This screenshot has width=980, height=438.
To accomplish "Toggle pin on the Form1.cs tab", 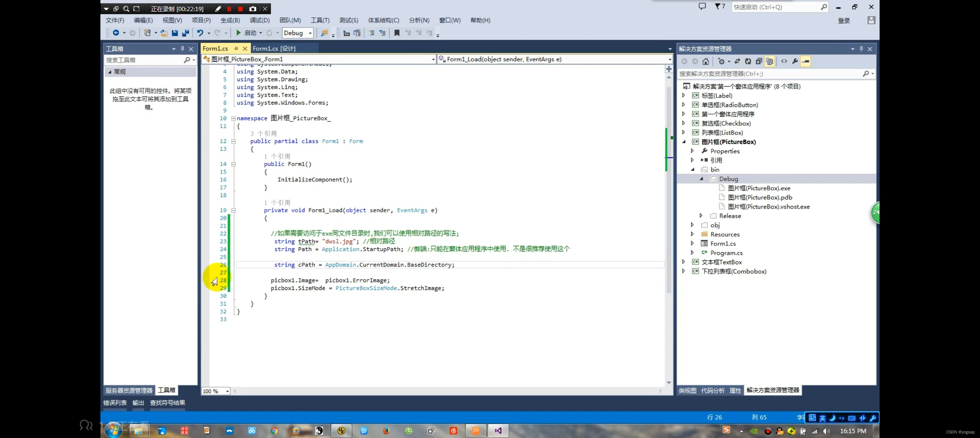I will pyautogui.click(x=236, y=48).
